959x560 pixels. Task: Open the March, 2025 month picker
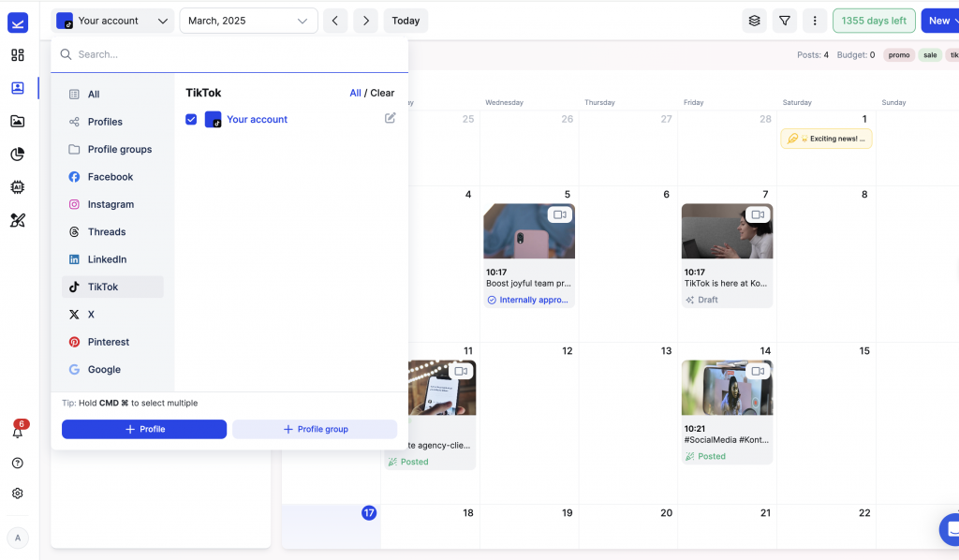[248, 21]
